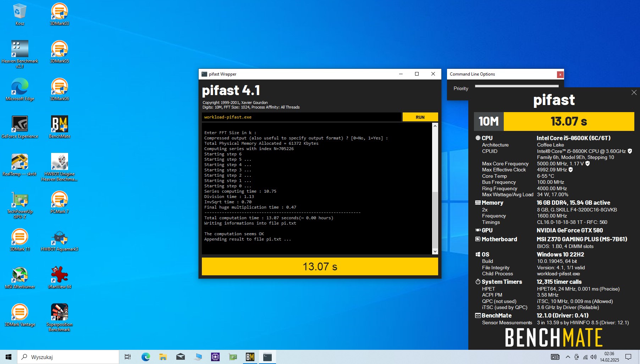Click the Priority slider in Command Line Options
The width and height of the screenshot is (640, 364).
point(517,86)
